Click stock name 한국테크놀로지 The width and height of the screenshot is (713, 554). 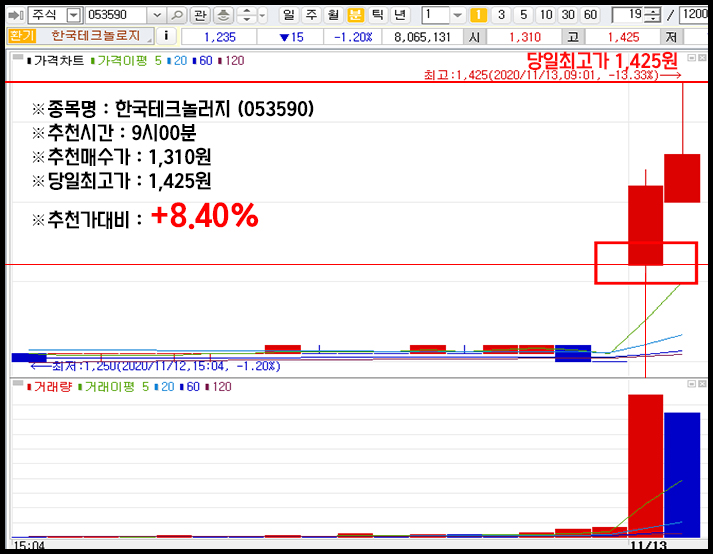click(x=95, y=36)
